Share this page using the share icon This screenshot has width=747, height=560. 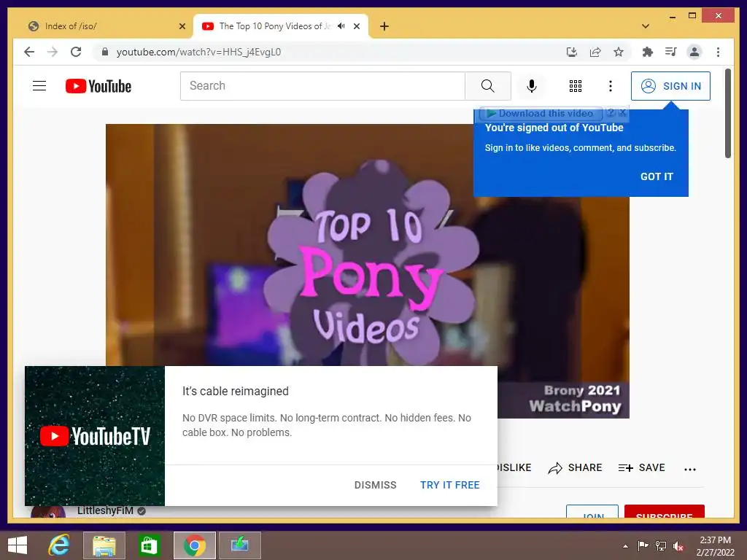[595, 52]
